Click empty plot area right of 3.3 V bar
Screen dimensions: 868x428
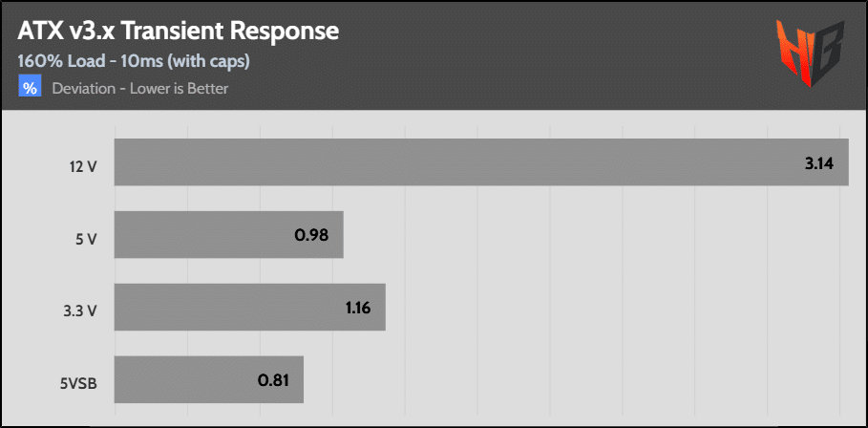(611, 308)
